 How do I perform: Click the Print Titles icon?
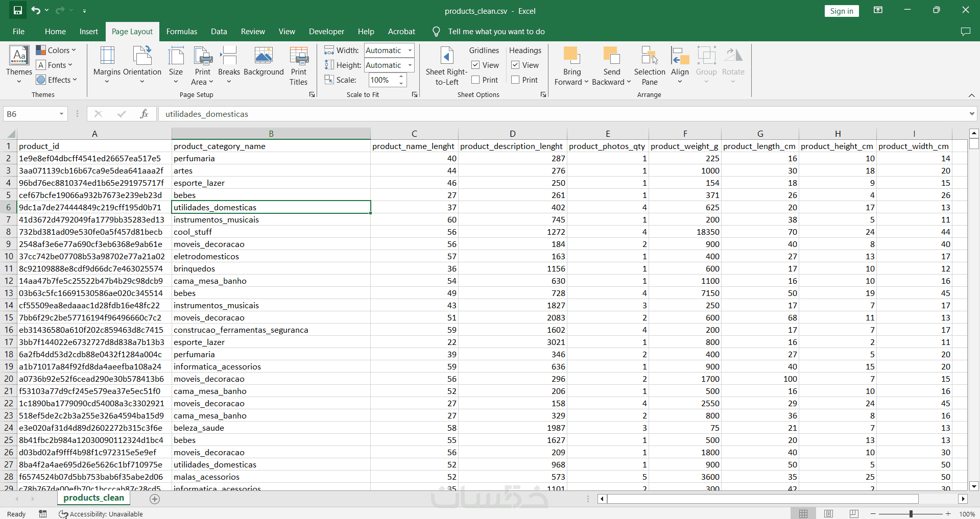298,64
